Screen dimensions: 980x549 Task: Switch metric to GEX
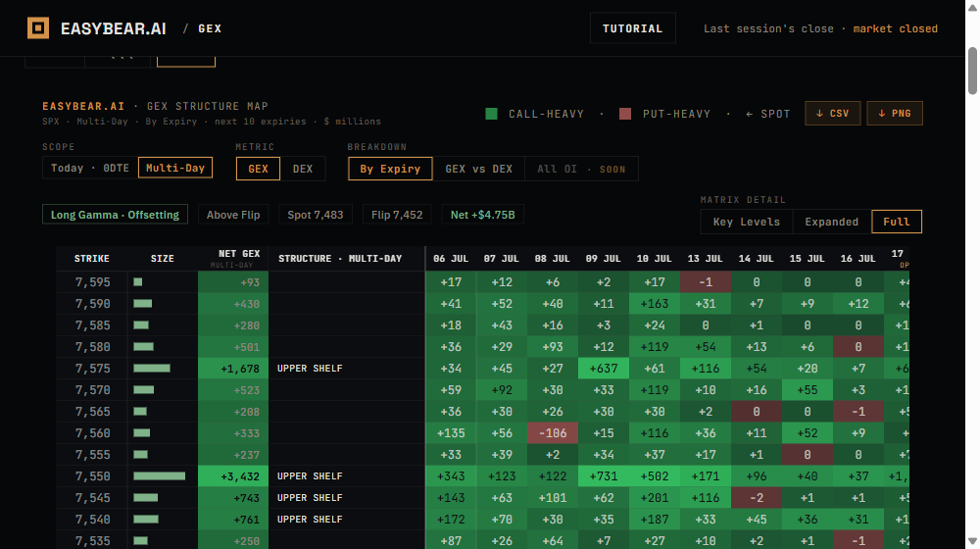[x=258, y=169]
